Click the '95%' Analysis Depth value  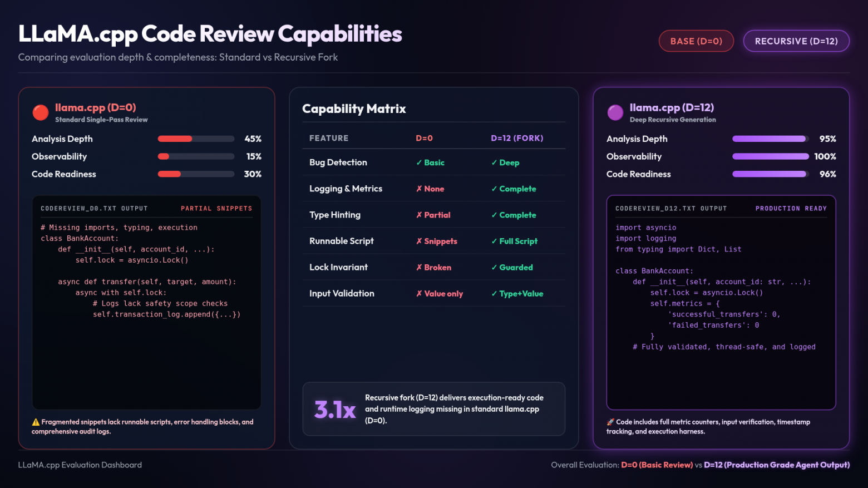click(828, 139)
